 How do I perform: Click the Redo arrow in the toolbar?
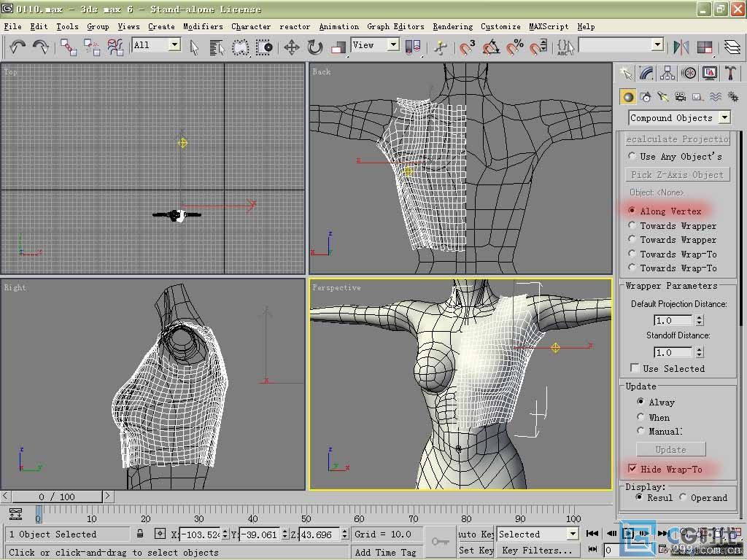[x=41, y=47]
